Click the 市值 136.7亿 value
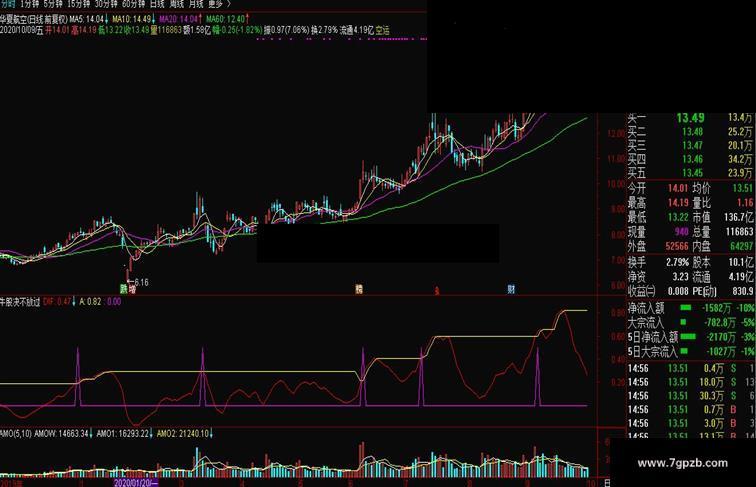Screen dimensions: 756x487 [739, 217]
